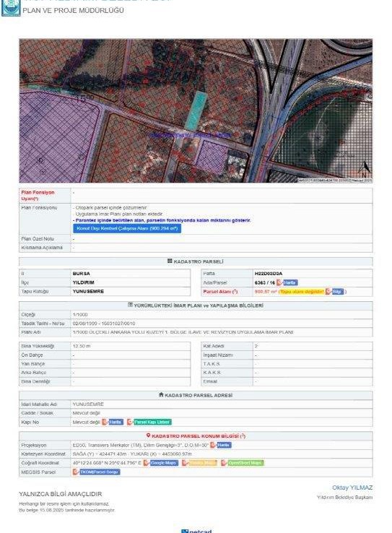The height and width of the screenshot is (533, 392).
Task: Click the pointer icon before Parsel Kapı Listesi
Action: click(130, 422)
